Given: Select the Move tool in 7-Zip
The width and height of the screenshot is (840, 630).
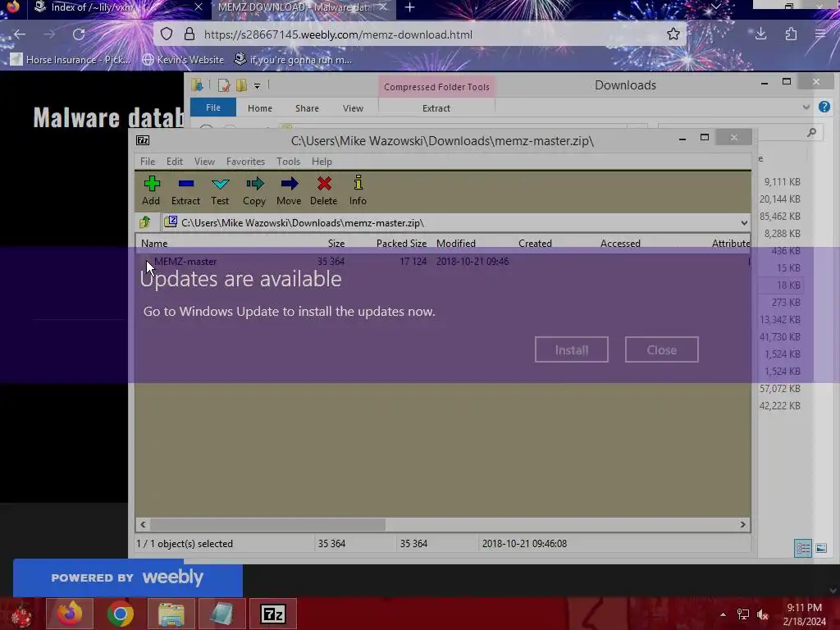Looking at the screenshot, I should click(289, 190).
